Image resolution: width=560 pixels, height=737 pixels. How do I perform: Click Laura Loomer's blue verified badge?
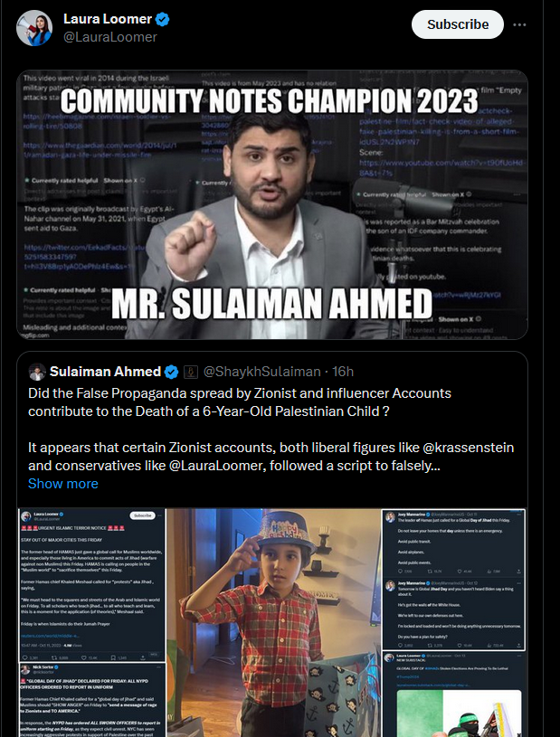(x=163, y=19)
